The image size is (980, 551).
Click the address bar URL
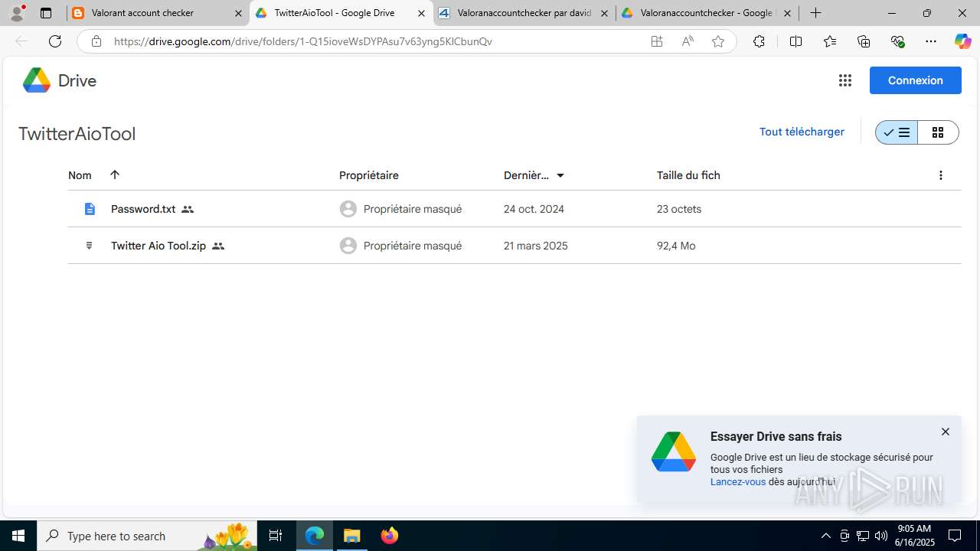303,41
